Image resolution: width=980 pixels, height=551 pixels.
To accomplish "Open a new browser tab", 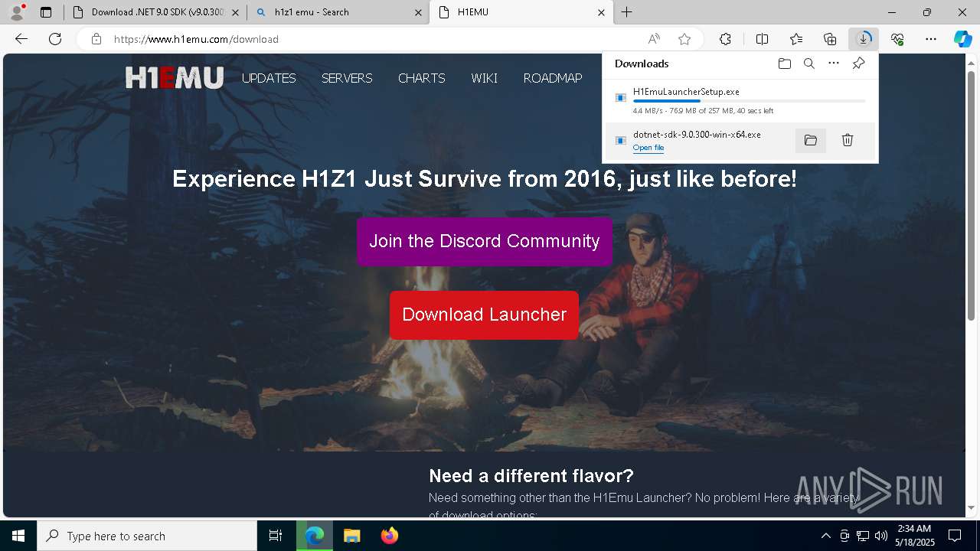I will point(626,12).
